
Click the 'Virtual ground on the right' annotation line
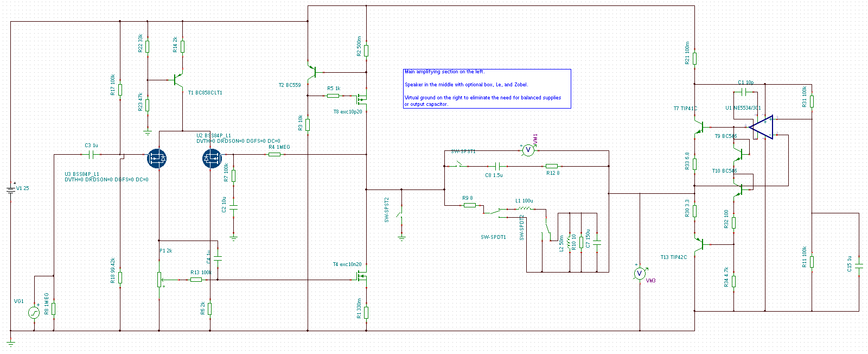pos(483,98)
